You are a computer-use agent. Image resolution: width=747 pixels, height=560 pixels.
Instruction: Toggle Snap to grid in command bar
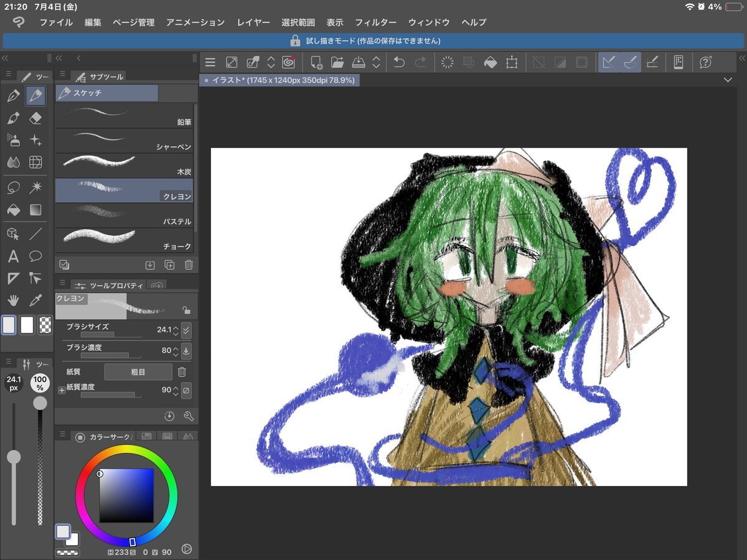click(x=652, y=62)
